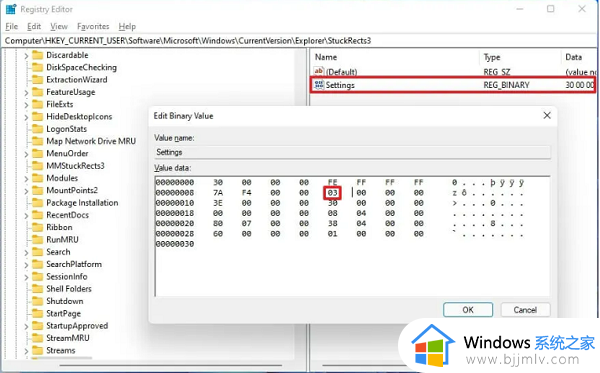Screen dimensions: 600x373
Task: Select the FileExts folder icon
Action: click(x=38, y=104)
